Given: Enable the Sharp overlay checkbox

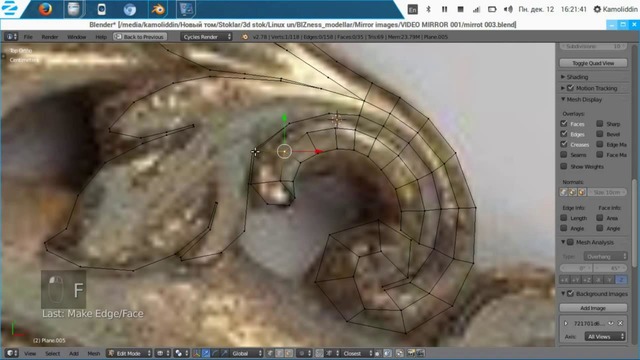Looking at the screenshot, I should [x=600, y=123].
